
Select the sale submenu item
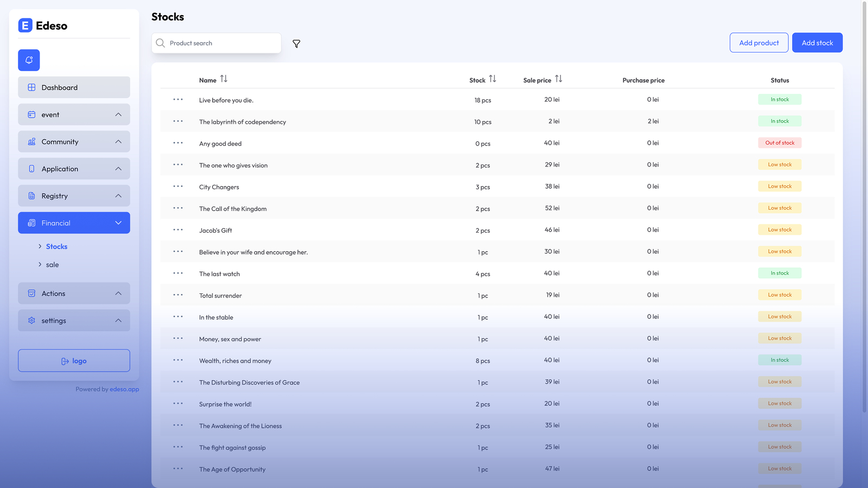[53, 265]
